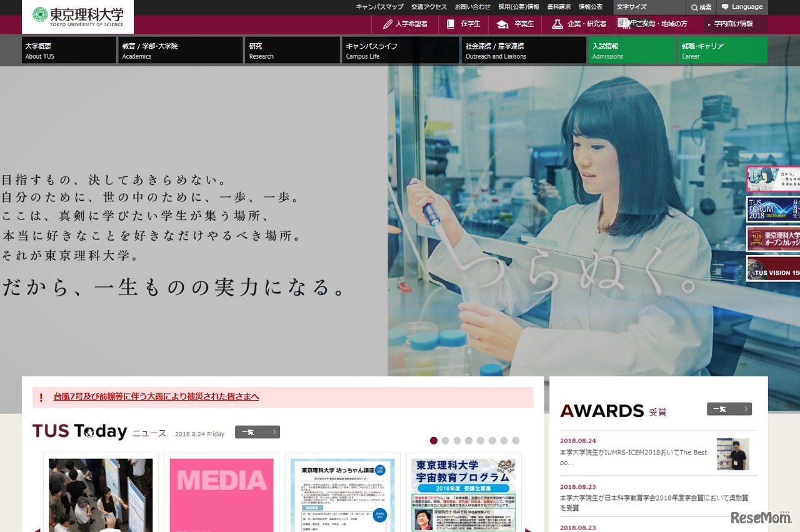The height and width of the screenshot is (532, 800).
Task: Open the キャンパスライフ Campus Life menu
Action: [x=401, y=50]
